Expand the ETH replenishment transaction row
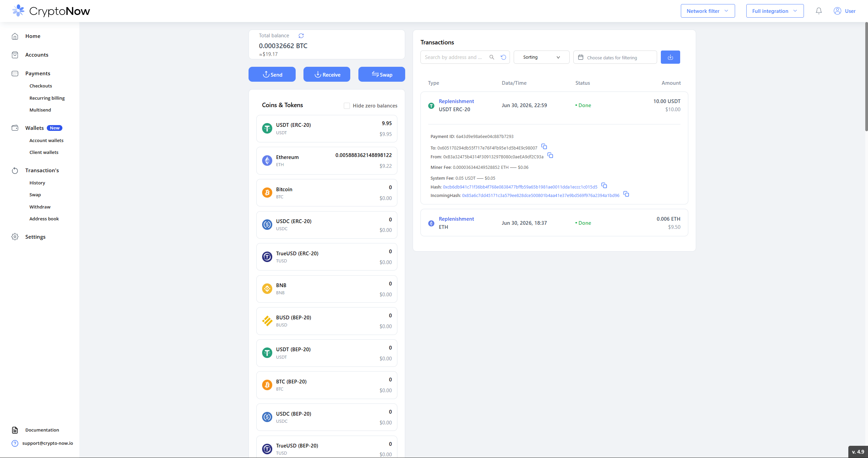868x458 pixels. point(554,223)
